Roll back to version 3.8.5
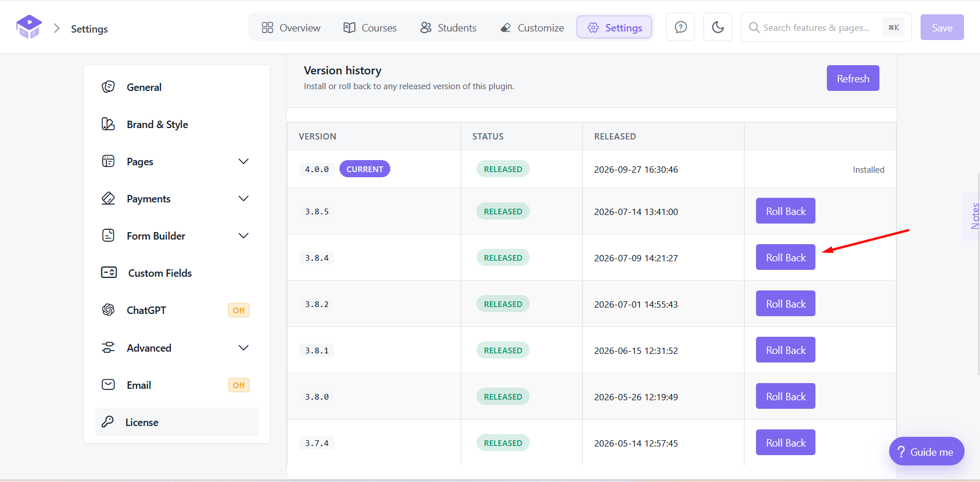Screen dimensions: 980x482 pyautogui.click(x=786, y=211)
